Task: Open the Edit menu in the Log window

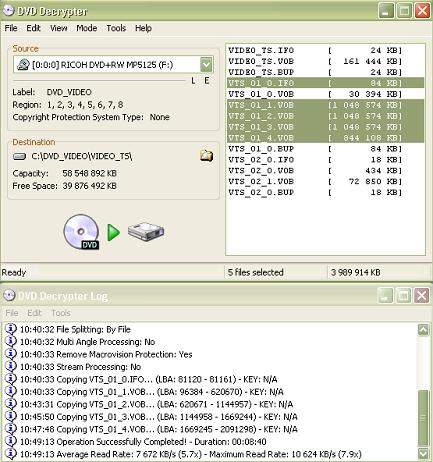Action: [x=34, y=313]
